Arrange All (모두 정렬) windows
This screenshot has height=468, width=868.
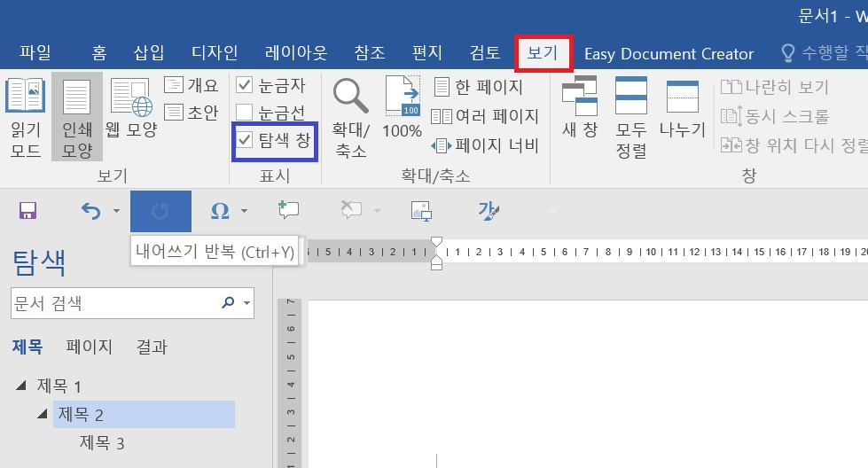[631, 117]
